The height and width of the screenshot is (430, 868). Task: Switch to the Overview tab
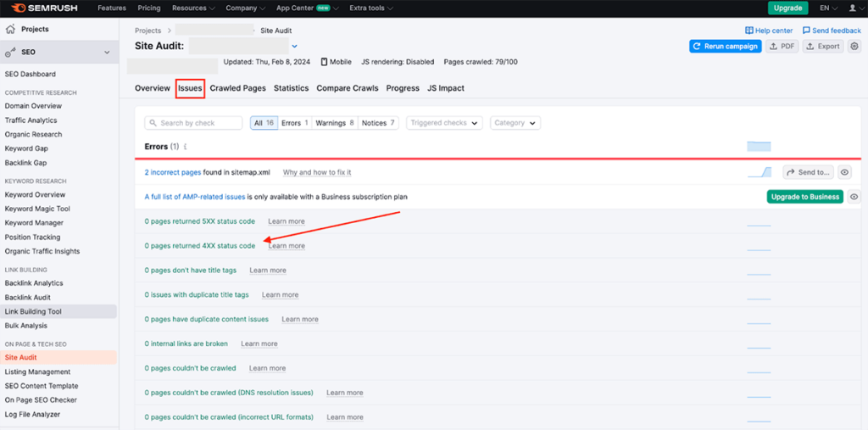tap(153, 88)
